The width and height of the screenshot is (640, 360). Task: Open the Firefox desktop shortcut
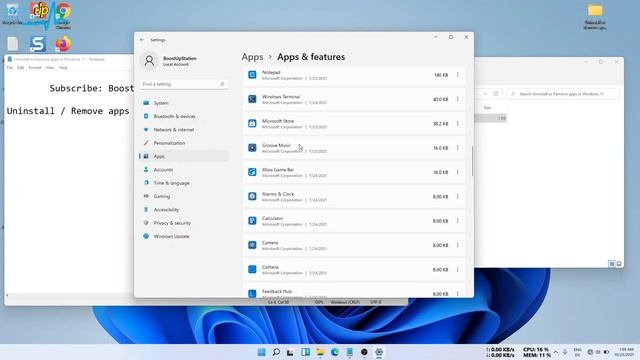click(x=63, y=44)
